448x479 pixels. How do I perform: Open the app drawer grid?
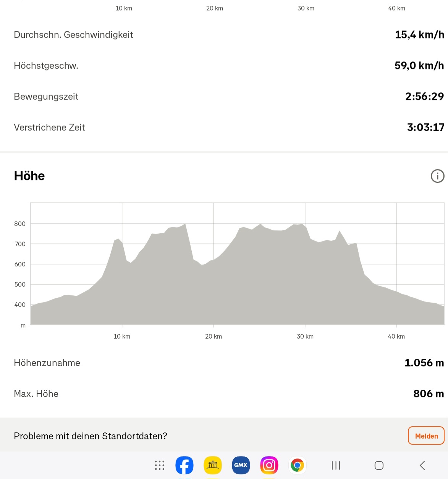point(160,465)
